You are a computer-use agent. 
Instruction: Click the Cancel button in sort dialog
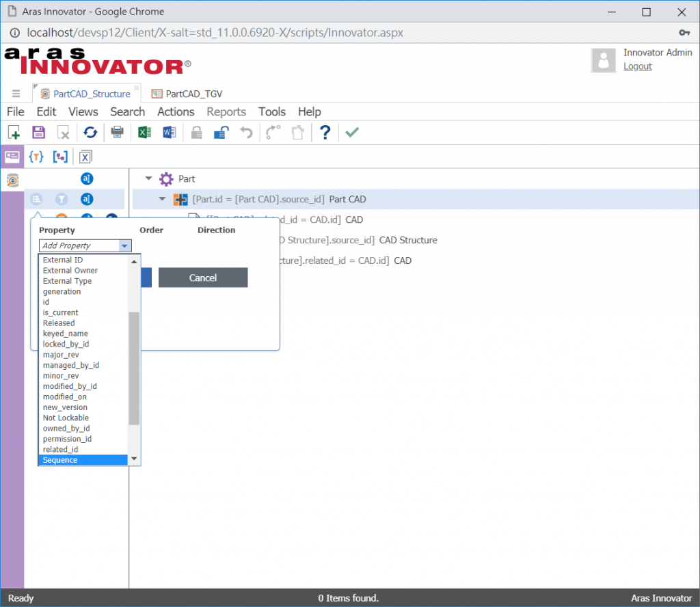(203, 278)
